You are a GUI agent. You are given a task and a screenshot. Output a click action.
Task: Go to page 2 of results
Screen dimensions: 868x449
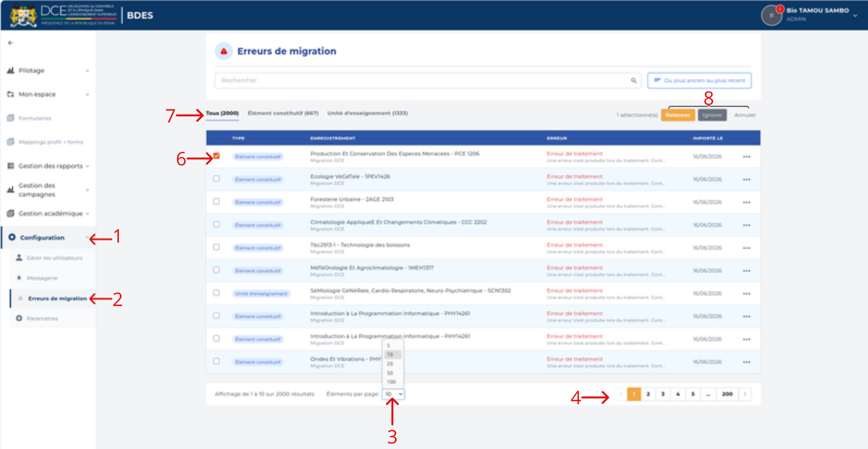(648, 394)
